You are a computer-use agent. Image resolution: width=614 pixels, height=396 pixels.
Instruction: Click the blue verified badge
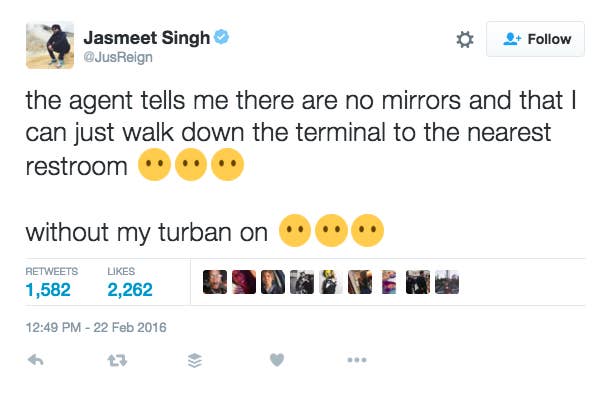point(222,37)
